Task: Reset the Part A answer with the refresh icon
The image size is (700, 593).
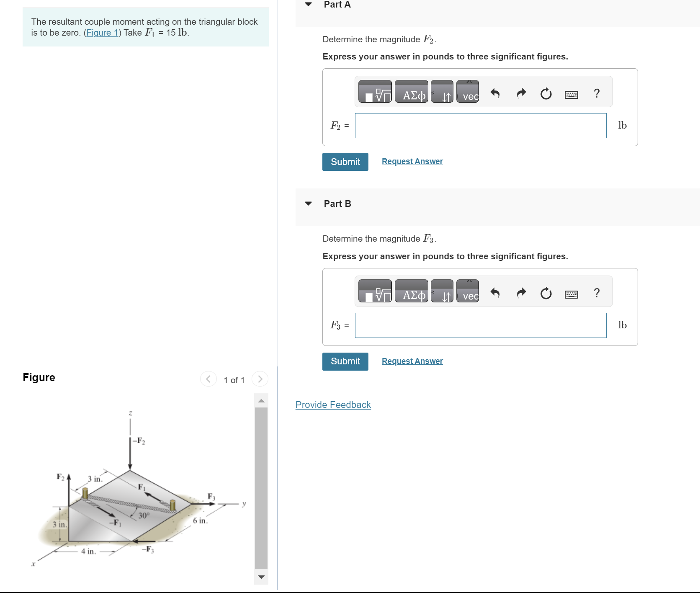Action: point(546,93)
